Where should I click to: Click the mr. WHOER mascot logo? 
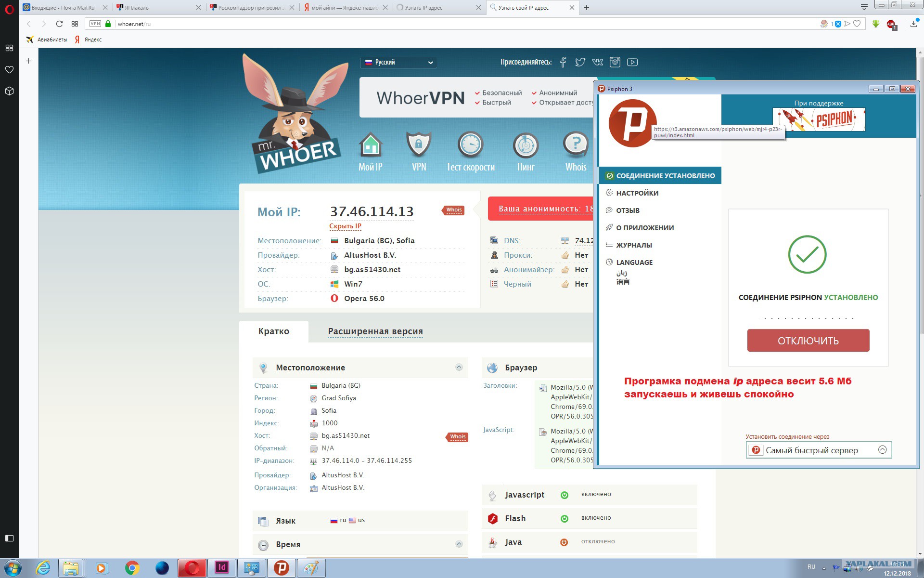pos(296,115)
